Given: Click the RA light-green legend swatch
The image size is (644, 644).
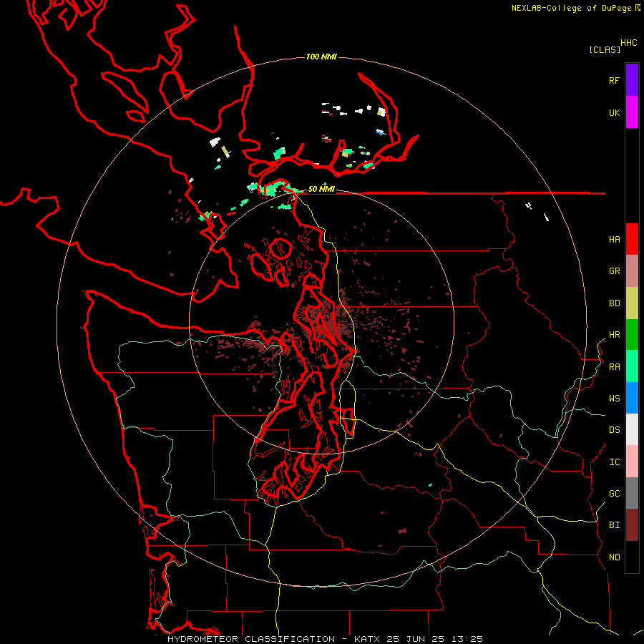Looking at the screenshot, I should pos(632,366).
